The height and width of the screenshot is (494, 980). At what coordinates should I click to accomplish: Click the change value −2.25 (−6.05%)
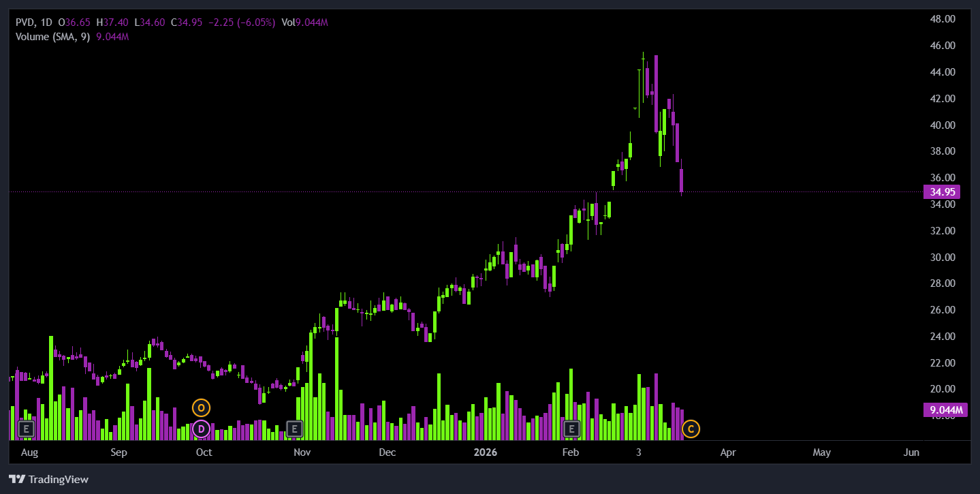click(242, 22)
